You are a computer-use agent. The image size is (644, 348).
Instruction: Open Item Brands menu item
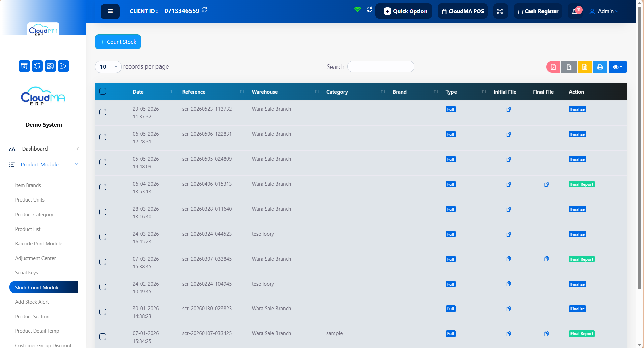(28, 185)
